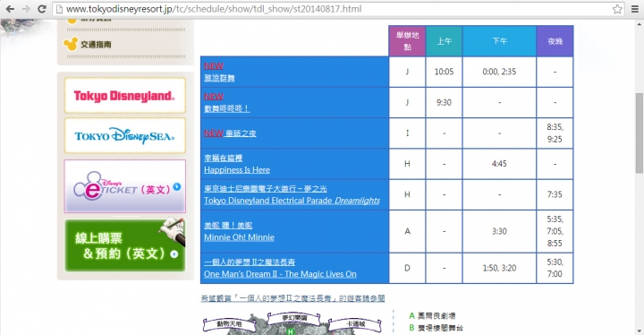
Task: Click the Mickey icon beside 交通指南
Action: pyautogui.click(x=71, y=44)
